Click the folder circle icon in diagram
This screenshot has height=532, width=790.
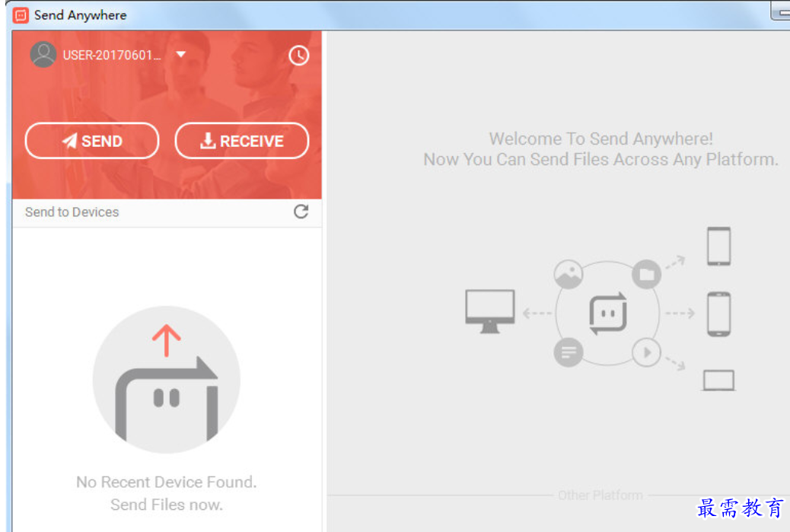[647, 275]
